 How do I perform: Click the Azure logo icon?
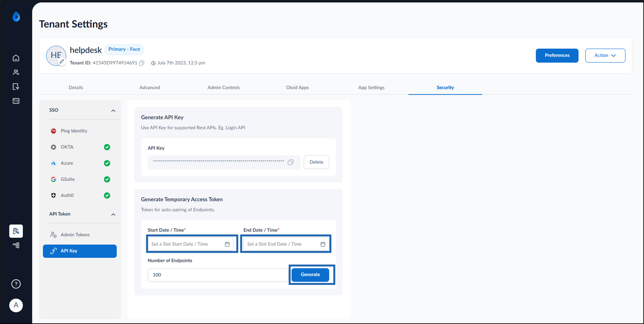(x=53, y=163)
